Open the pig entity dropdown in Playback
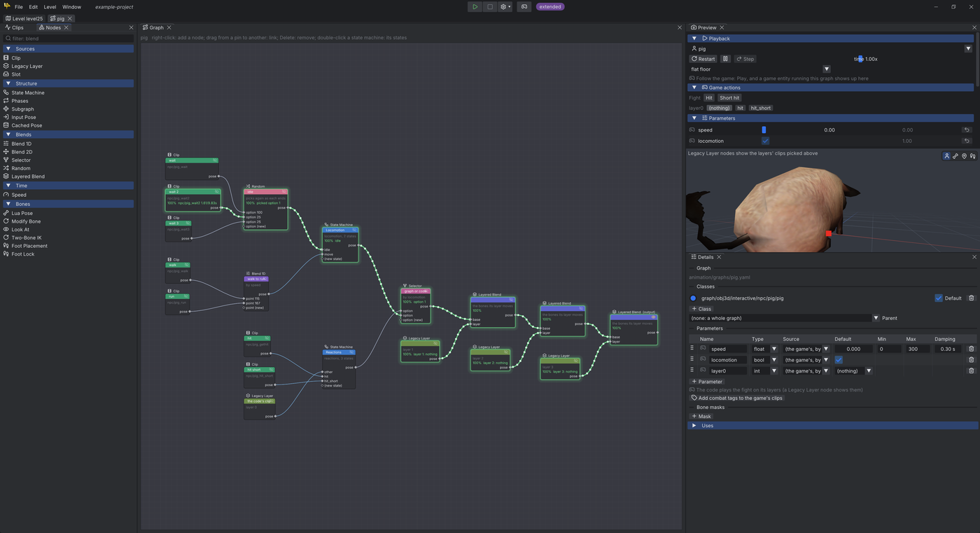Viewport: 980px width, 533px height. tap(968, 49)
